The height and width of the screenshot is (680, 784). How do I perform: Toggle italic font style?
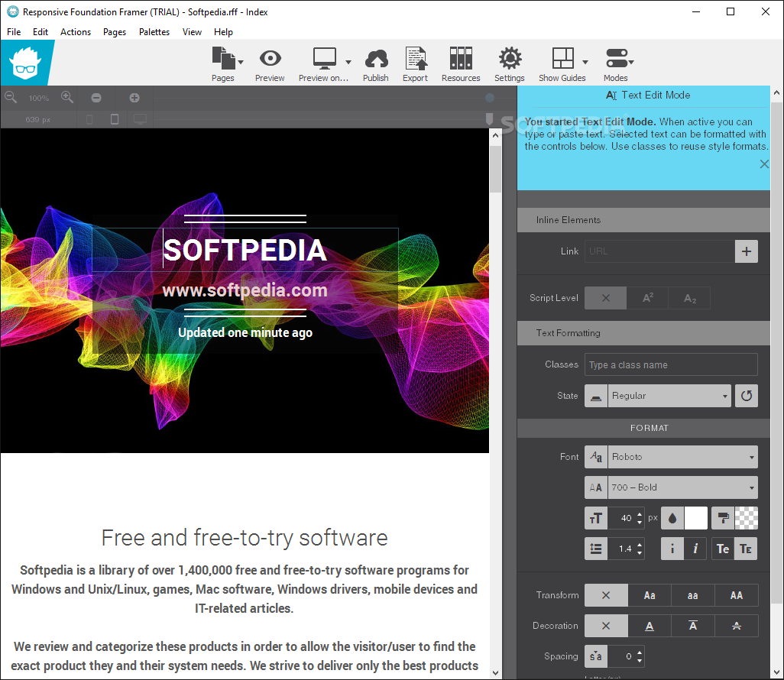pyautogui.click(x=695, y=549)
